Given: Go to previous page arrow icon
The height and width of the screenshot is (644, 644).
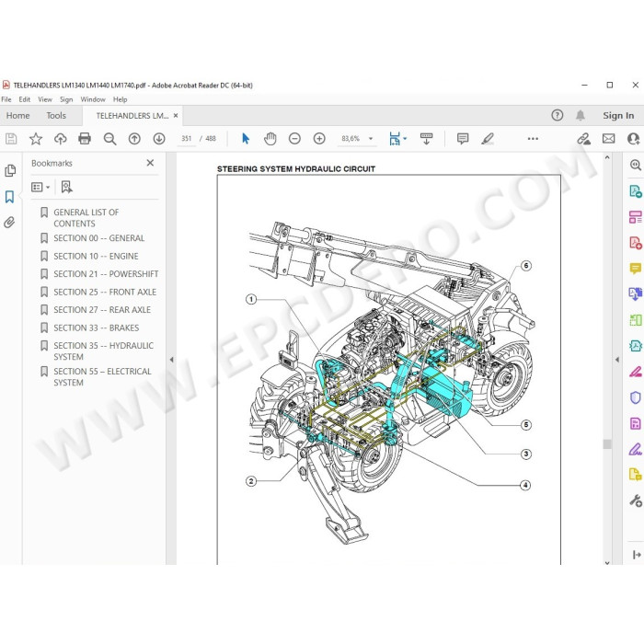Looking at the screenshot, I should coord(134,139).
